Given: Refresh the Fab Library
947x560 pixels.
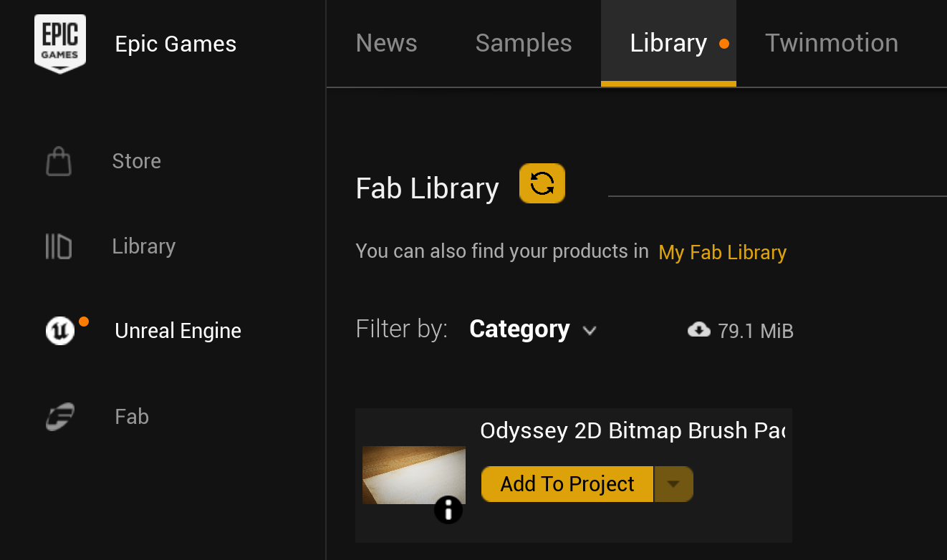Looking at the screenshot, I should (542, 183).
